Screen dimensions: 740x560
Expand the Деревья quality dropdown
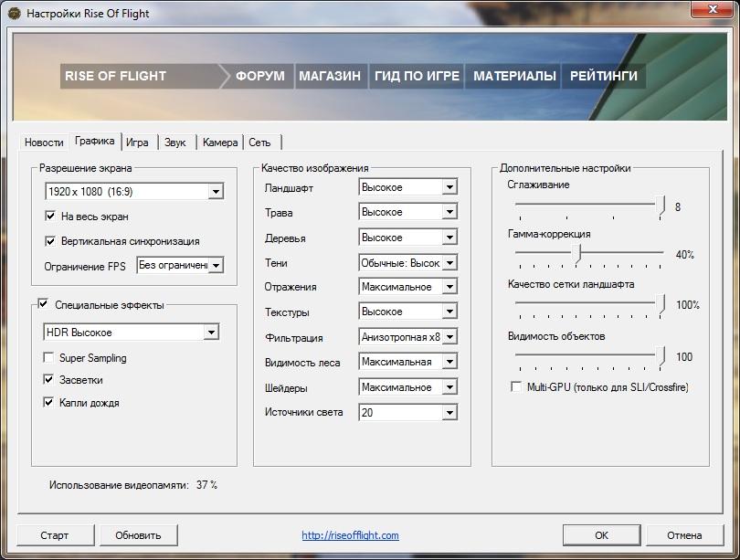(x=407, y=238)
